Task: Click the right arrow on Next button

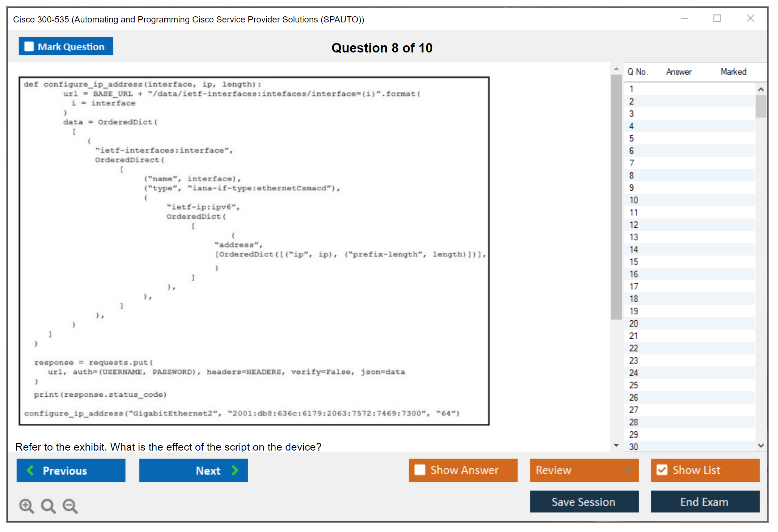Action: tap(235, 470)
